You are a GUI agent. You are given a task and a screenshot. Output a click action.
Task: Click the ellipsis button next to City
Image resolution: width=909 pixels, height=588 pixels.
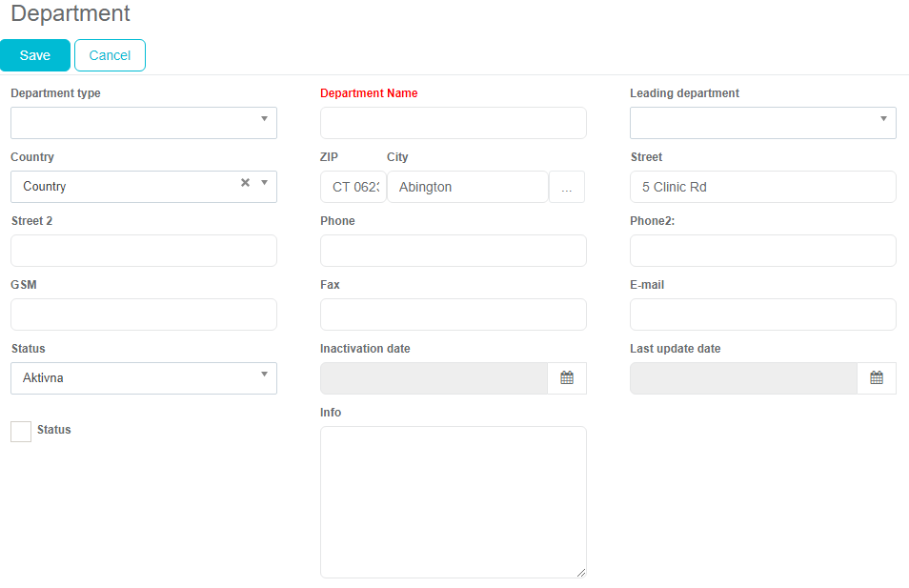click(x=567, y=188)
